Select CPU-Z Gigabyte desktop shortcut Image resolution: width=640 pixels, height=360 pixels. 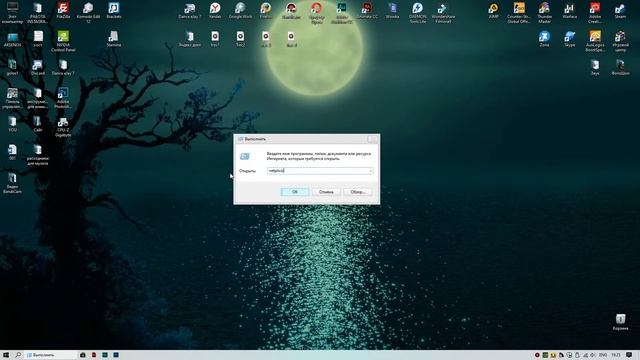(63, 127)
